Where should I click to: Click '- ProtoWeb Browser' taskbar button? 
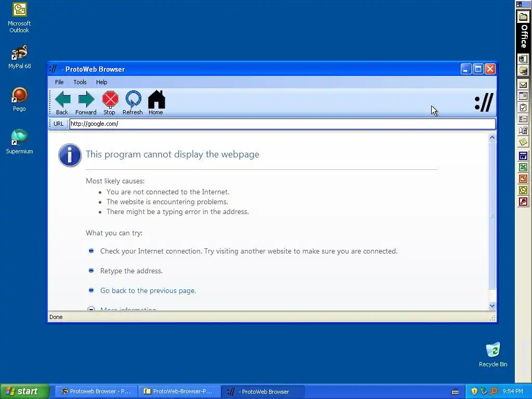click(x=262, y=392)
